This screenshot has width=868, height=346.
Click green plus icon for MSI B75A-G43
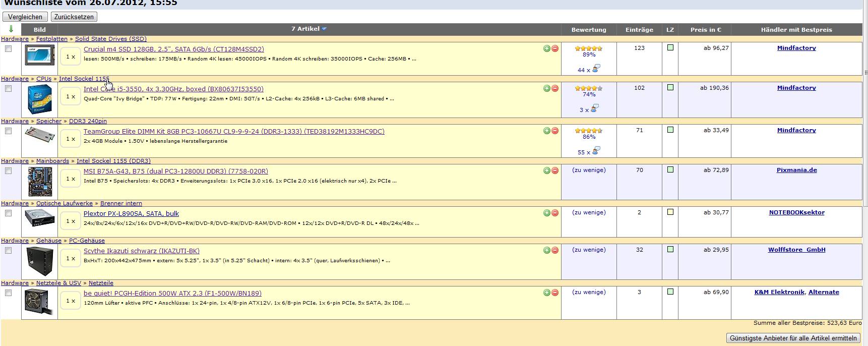tap(546, 170)
